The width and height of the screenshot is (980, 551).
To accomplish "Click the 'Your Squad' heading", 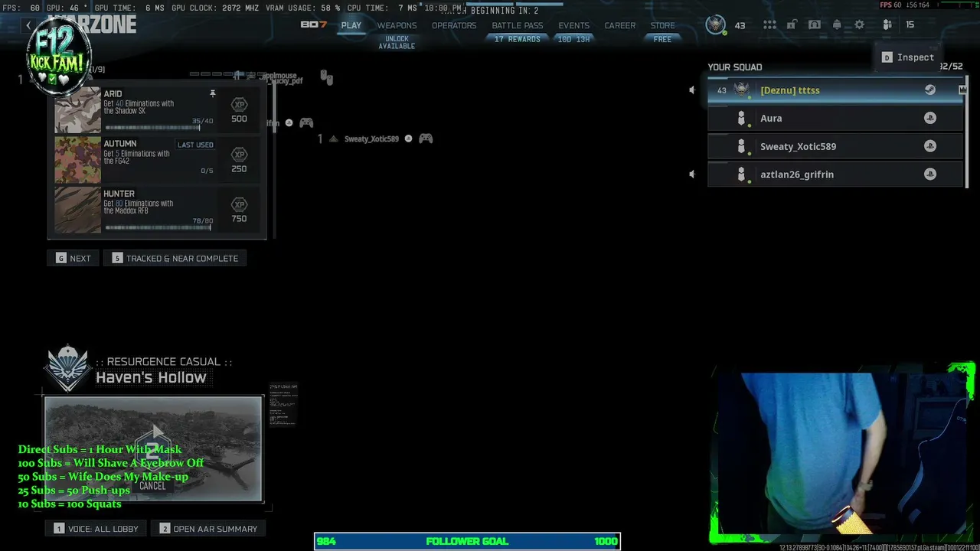I will click(735, 67).
